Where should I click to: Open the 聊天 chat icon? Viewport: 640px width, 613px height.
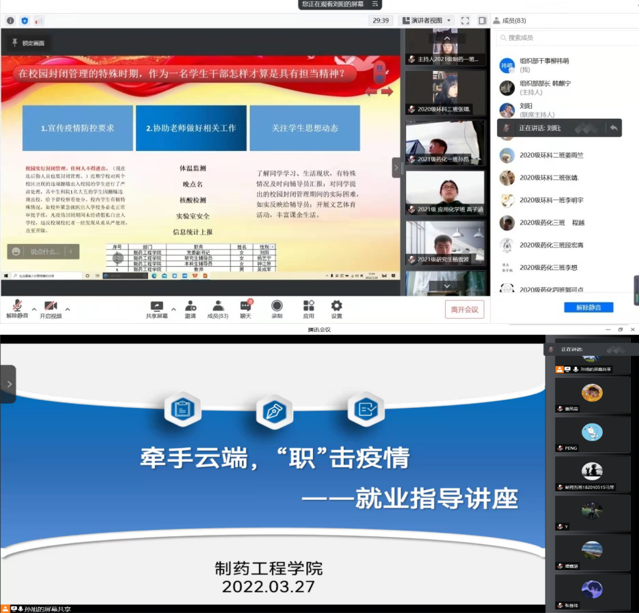(x=246, y=305)
